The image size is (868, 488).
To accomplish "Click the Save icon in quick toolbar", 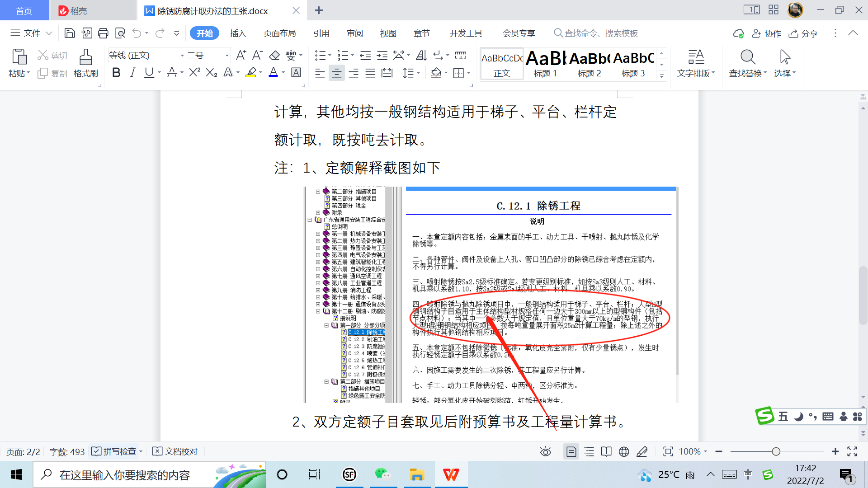I will [x=70, y=33].
